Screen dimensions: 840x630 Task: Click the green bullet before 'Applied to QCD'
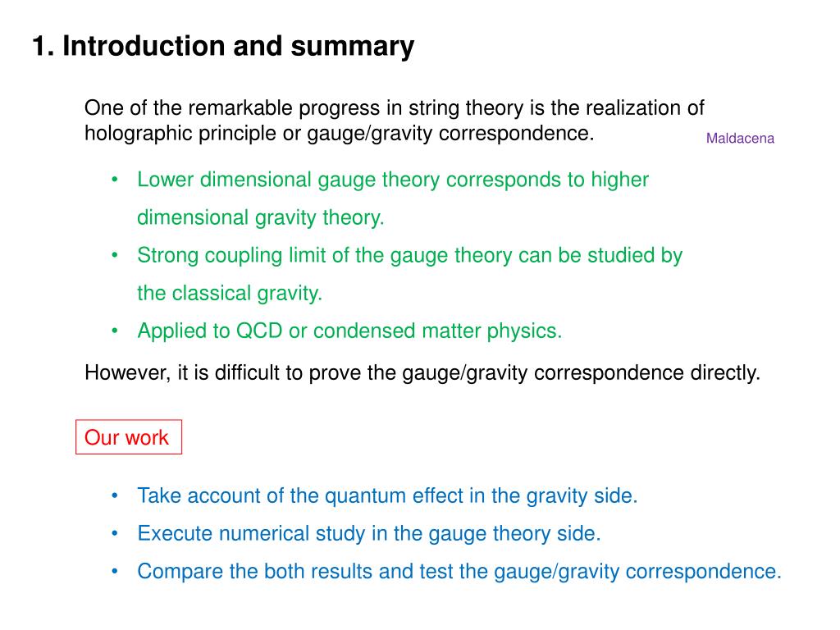[115, 331]
